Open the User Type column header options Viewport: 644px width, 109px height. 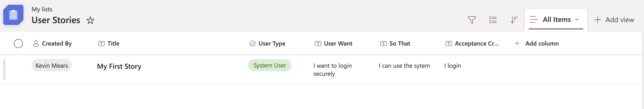point(272,44)
